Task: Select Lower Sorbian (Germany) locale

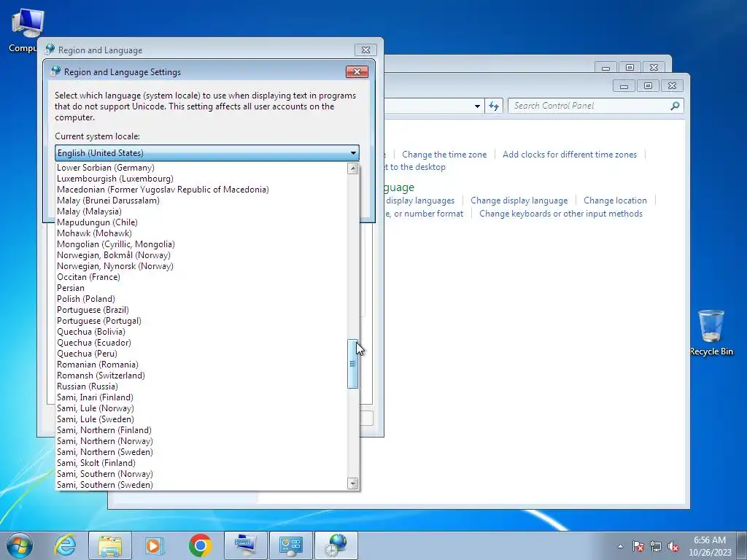Action: [201, 168]
